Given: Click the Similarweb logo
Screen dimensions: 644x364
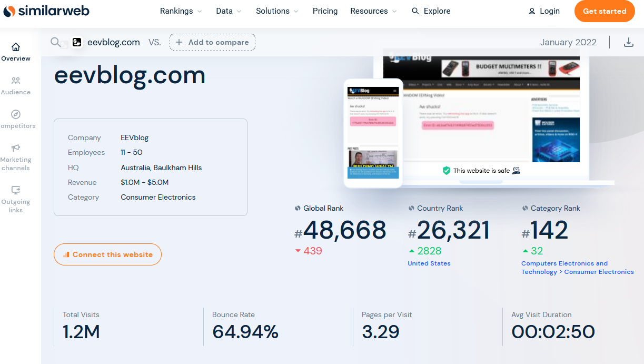Looking at the screenshot, I should click(46, 11).
